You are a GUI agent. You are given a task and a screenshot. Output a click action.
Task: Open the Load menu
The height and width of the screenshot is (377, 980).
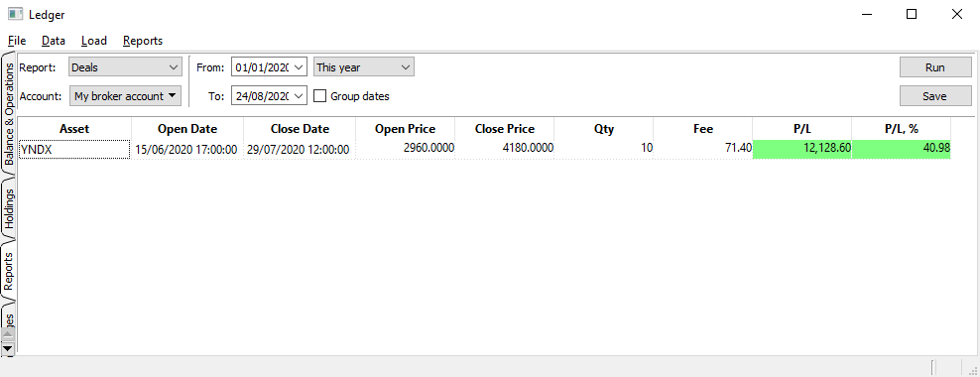[94, 41]
